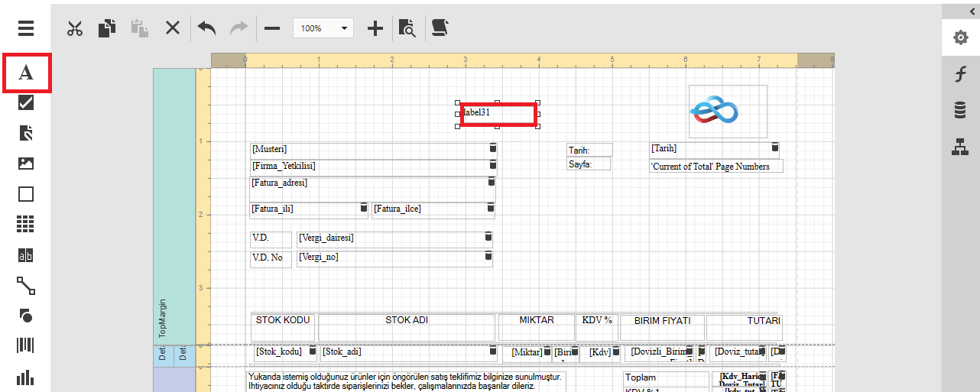Select the [Musteri] field on the report
The width and height of the screenshot is (980, 392).
367,149
